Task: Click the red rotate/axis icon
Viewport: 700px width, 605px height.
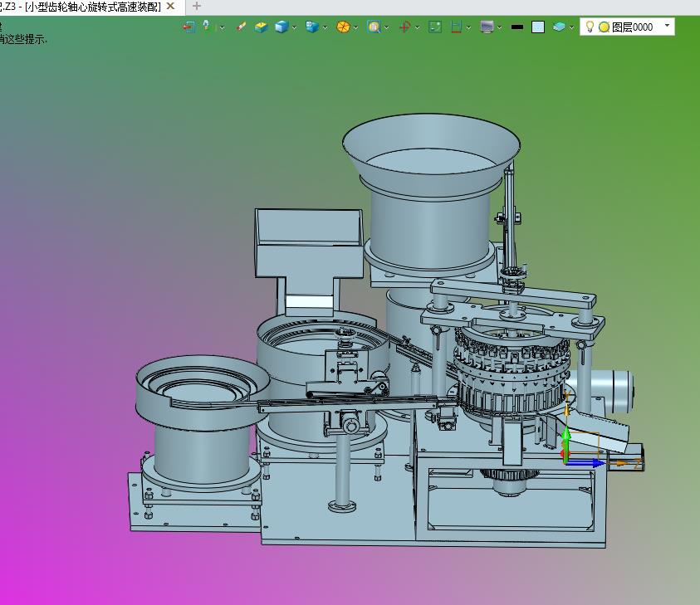Action: 405,27
